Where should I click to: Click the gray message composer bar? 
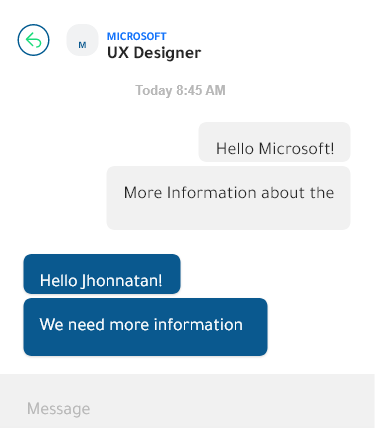tap(187, 401)
